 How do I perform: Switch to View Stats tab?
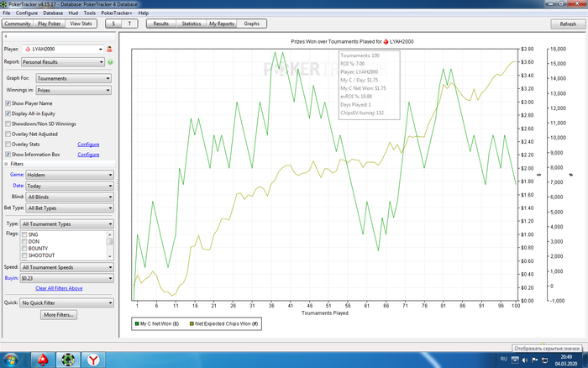point(81,24)
